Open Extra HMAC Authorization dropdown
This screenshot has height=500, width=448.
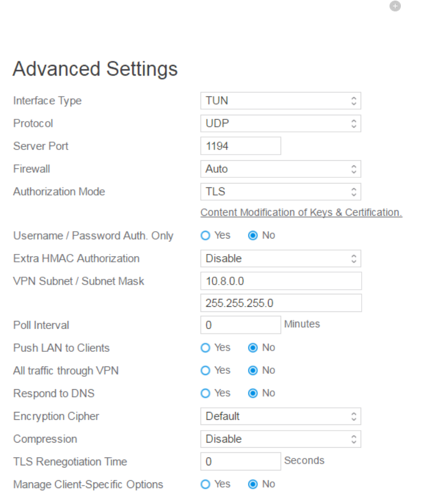pos(280,259)
